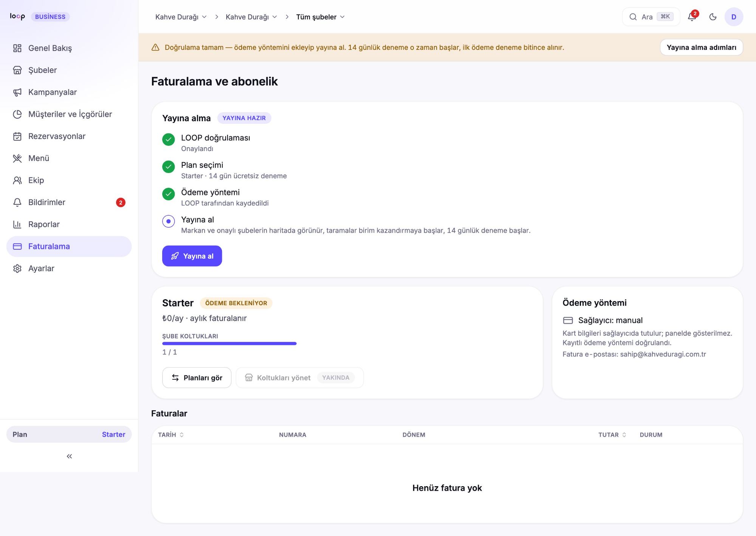
Task: Click the Ekip people icon
Action: 17,180
